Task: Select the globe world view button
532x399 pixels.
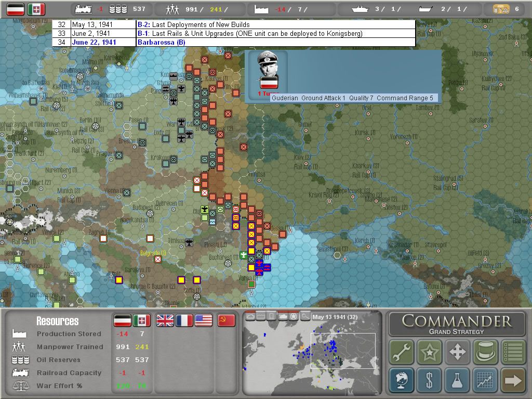Action: [402, 380]
